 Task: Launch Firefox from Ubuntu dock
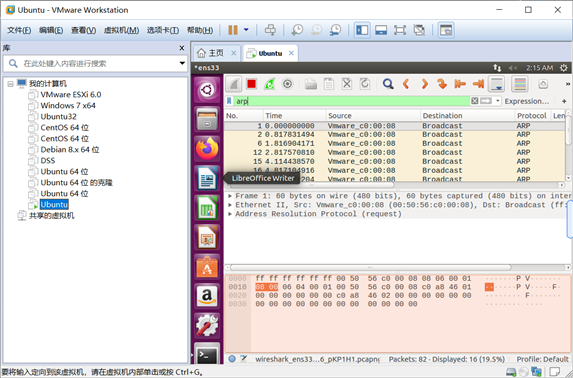(x=207, y=148)
